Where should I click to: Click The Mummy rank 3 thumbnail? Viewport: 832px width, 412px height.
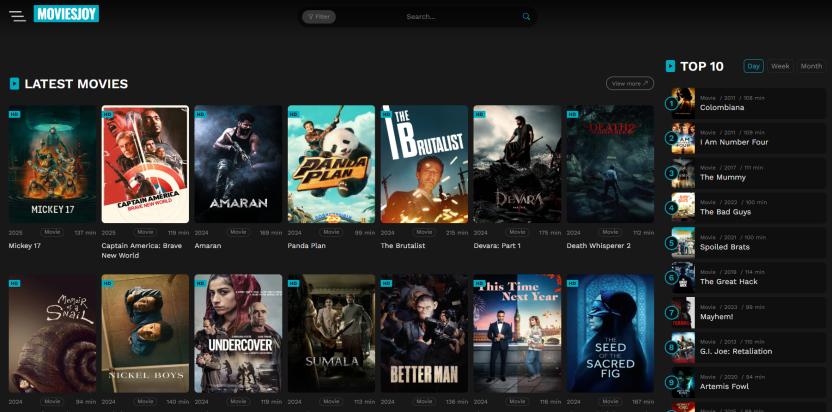click(683, 173)
